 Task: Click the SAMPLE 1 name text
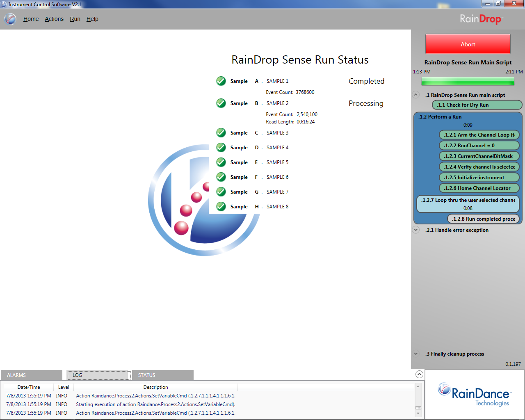point(277,81)
